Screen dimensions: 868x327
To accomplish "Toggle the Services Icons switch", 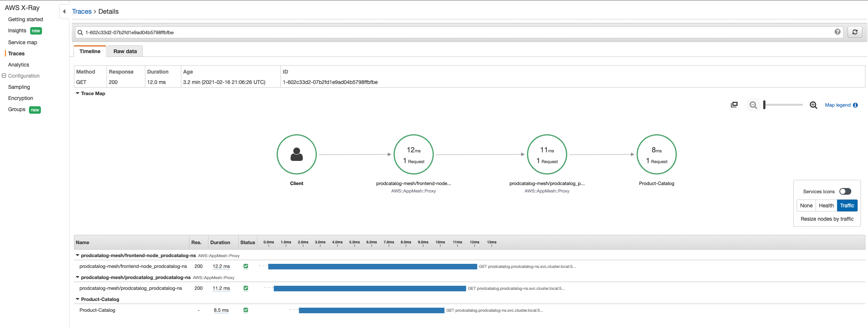I will tap(845, 191).
